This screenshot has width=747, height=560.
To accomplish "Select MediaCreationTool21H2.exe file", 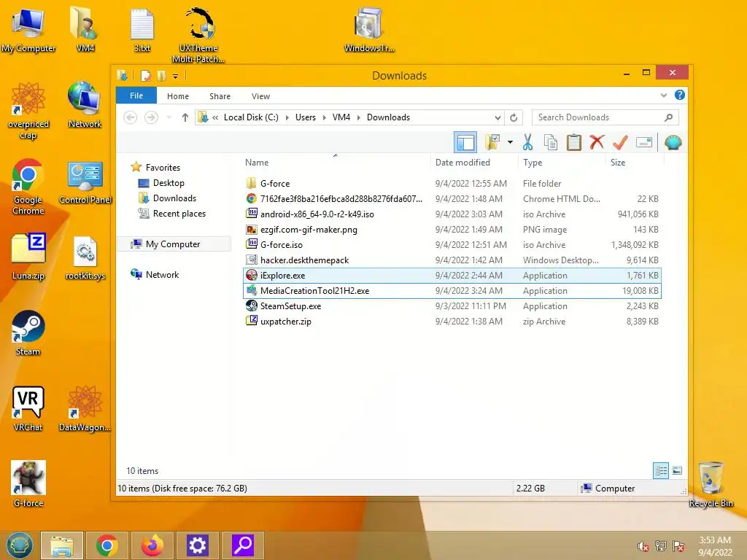I will [x=452, y=290].
